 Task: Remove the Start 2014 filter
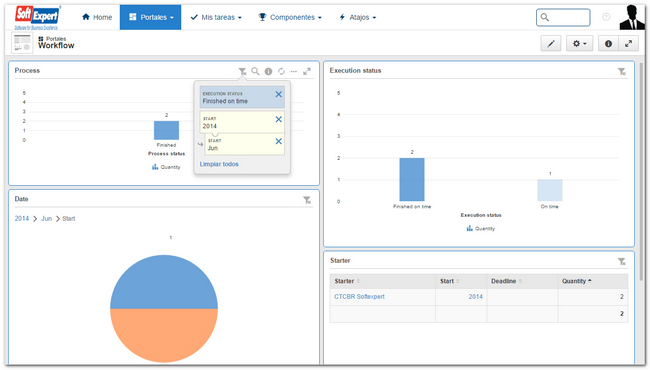(279, 119)
